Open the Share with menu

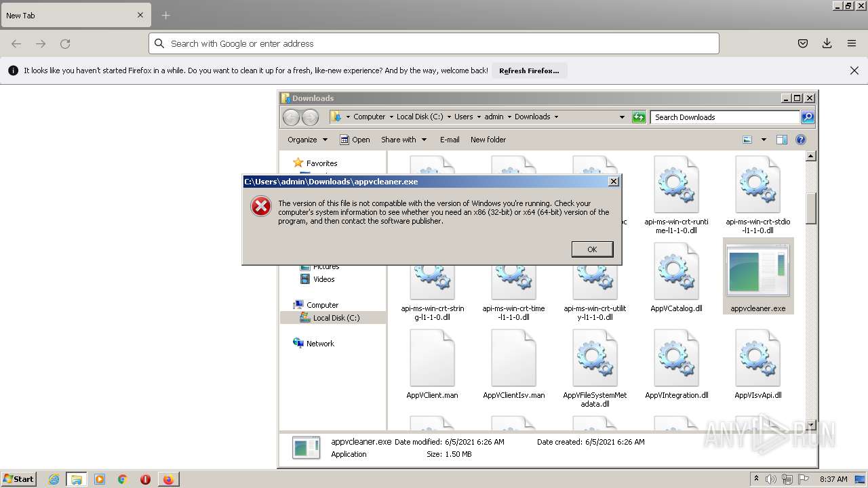pyautogui.click(x=404, y=140)
